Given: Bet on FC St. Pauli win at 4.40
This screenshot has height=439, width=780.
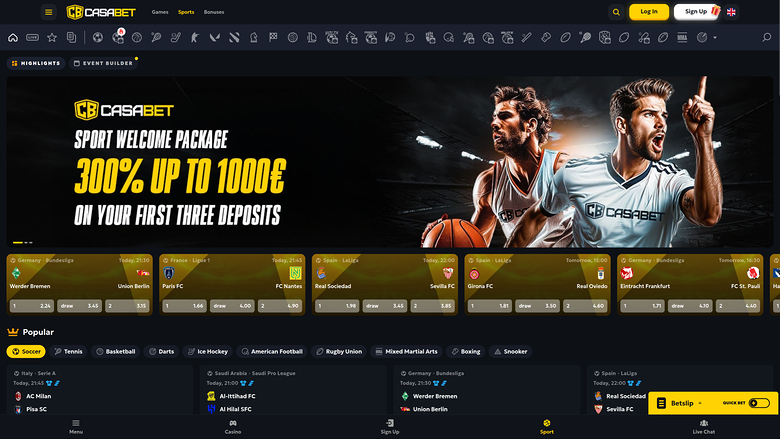Looking at the screenshot, I should [x=738, y=306].
